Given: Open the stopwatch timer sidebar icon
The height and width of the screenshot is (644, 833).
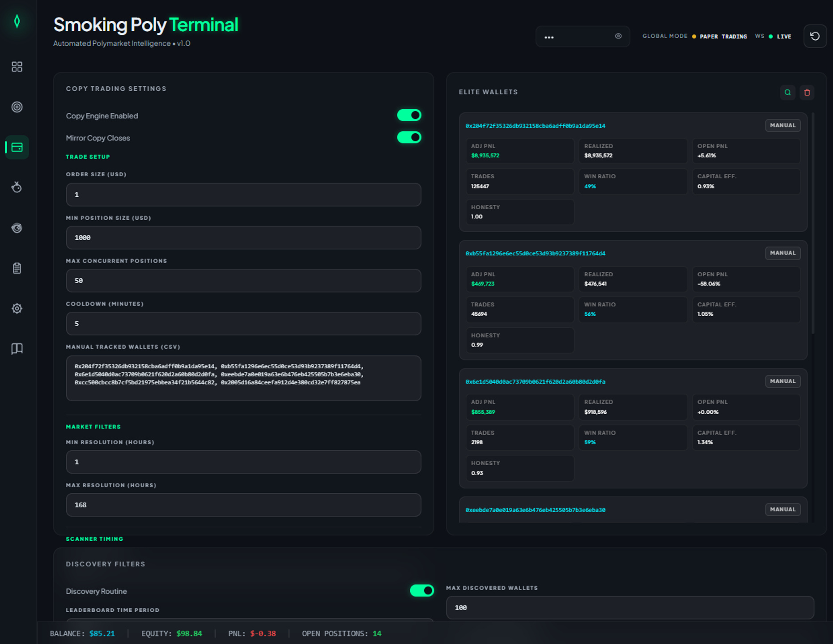Looking at the screenshot, I should (x=17, y=187).
